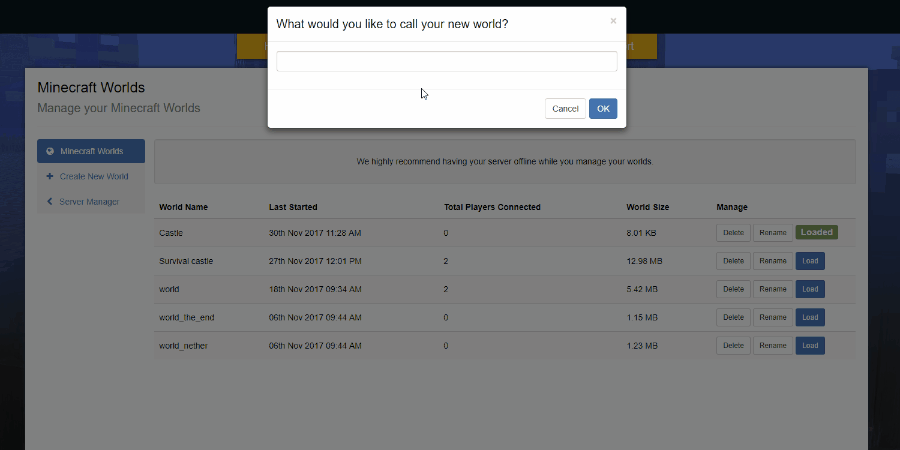Delete the world_nether world

(x=733, y=346)
